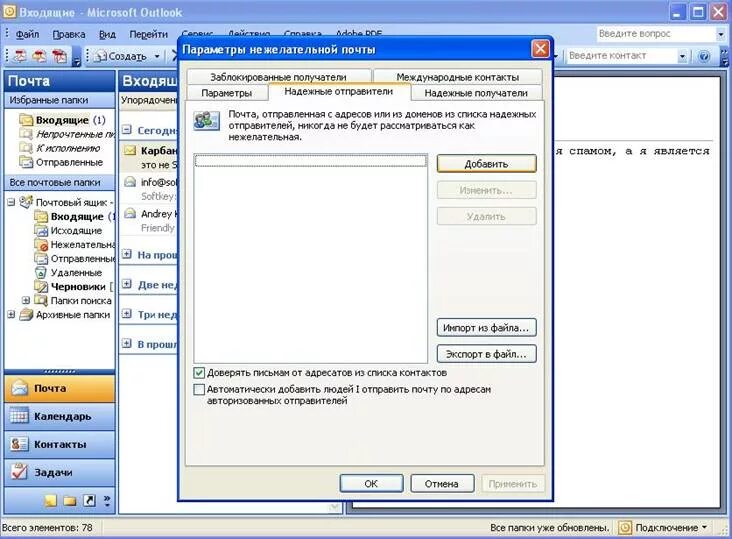The image size is (732, 539).
Task: Select the Карбан message in inbox
Action: (x=149, y=157)
